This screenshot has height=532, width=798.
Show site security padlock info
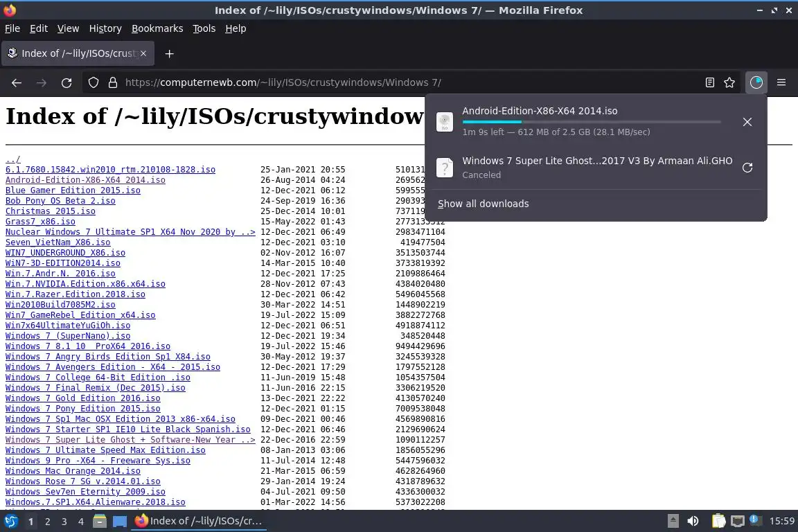pos(113,82)
